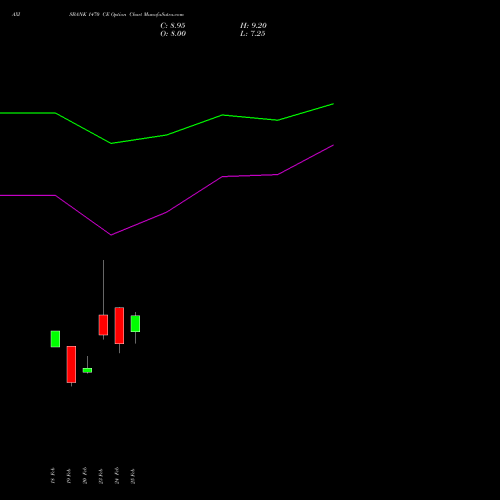Screen dimensions: 500x500
Task: Click the 24 Feb date label
Action: coord(117,476)
